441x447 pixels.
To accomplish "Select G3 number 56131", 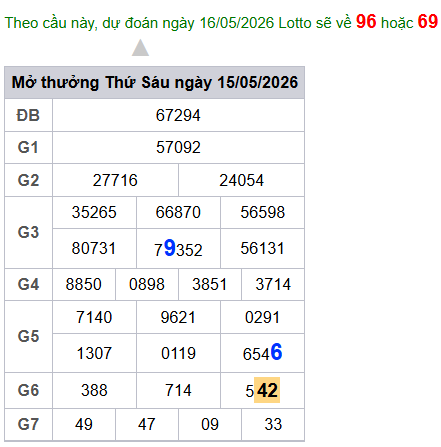I will (262, 248).
